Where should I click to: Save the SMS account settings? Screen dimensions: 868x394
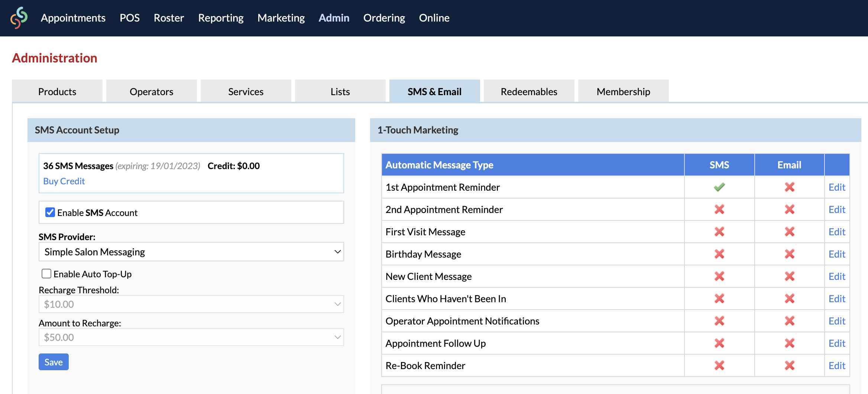(x=54, y=362)
